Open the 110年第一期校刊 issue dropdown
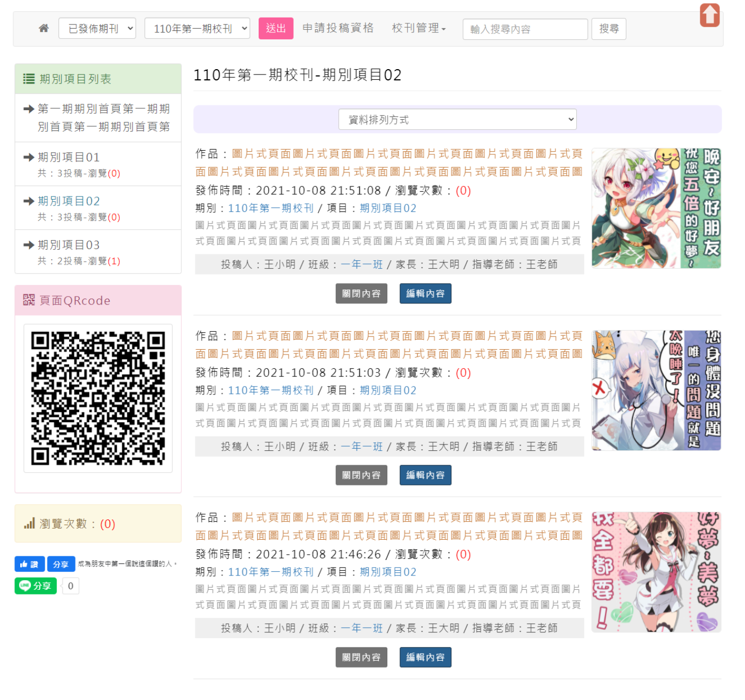The image size is (745, 700). point(197,29)
